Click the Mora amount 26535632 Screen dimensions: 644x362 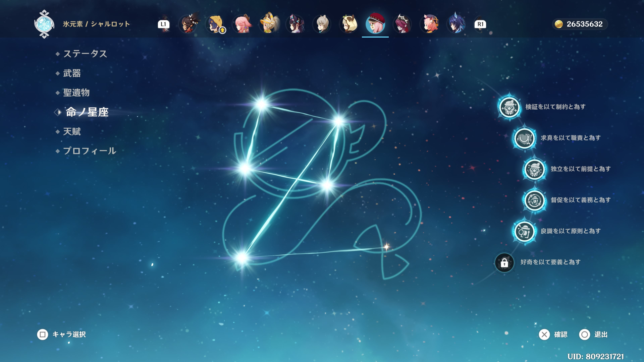[x=585, y=24]
